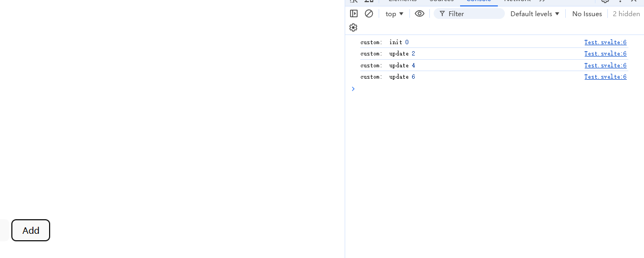Open Test.svelte:6 link for 'update 2' log
This screenshot has width=644, height=258.
pyautogui.click(x=605, y=54)
